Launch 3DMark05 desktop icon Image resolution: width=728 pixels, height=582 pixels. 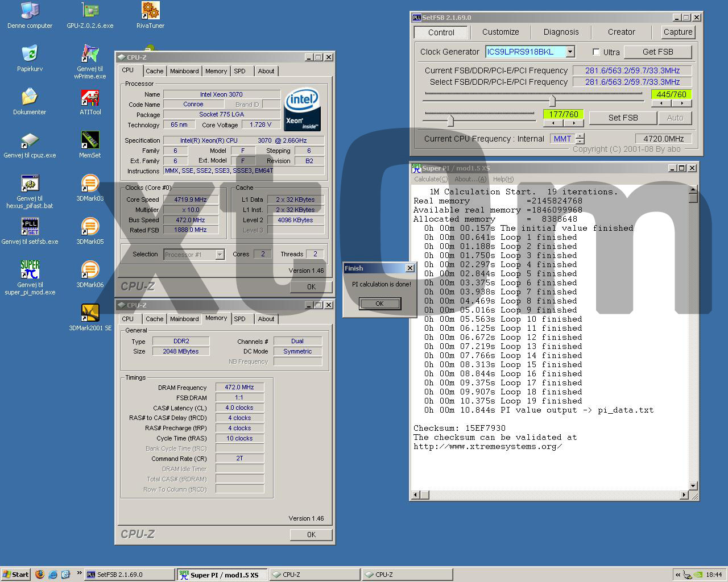pyautogui.click(x=90, y=226)
